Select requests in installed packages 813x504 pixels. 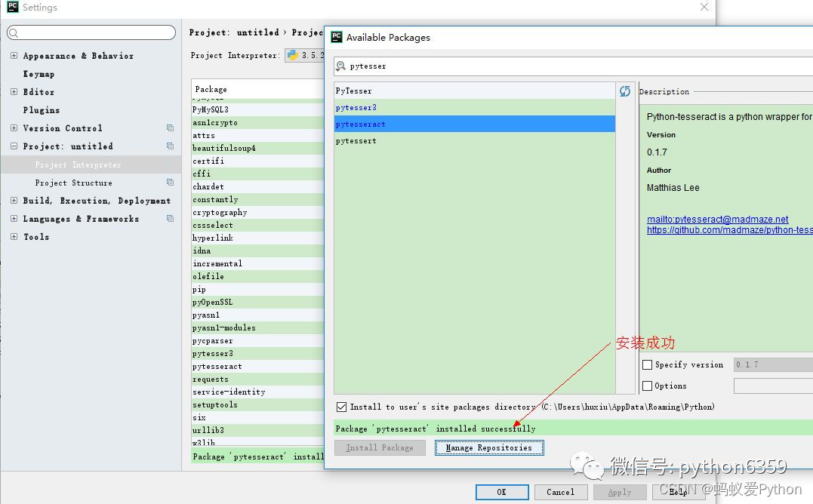point(257,380)
